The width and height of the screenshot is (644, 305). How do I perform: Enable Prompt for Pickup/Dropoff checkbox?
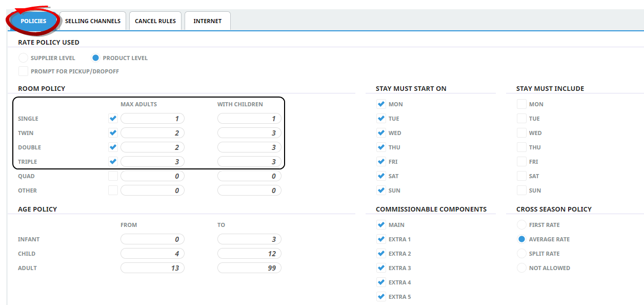tap(23, 71)
